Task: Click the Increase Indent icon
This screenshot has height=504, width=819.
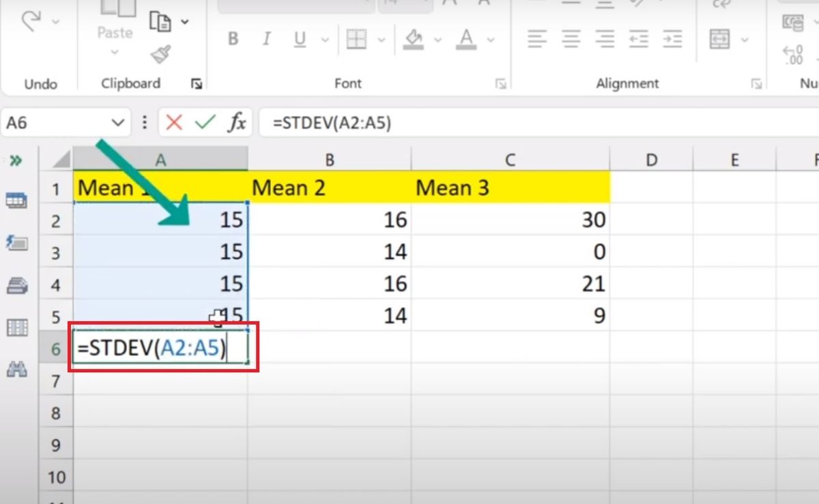Action: coord(672,39)
